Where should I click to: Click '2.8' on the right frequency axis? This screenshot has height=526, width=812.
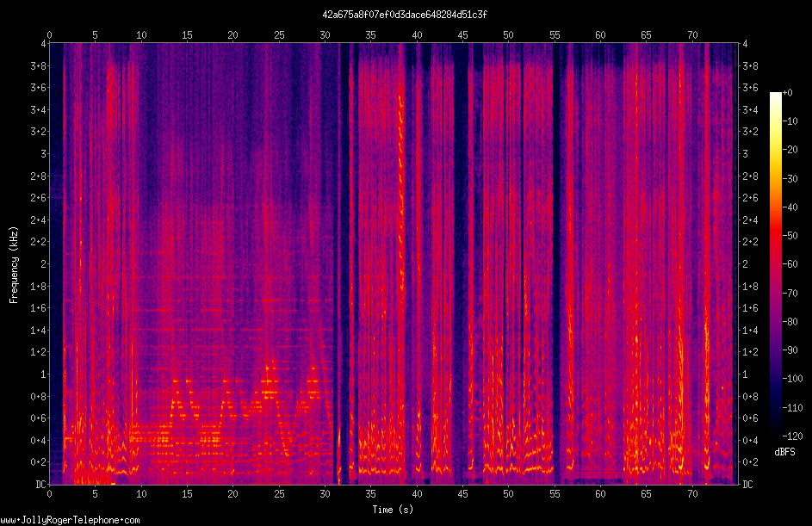[750, 176]
